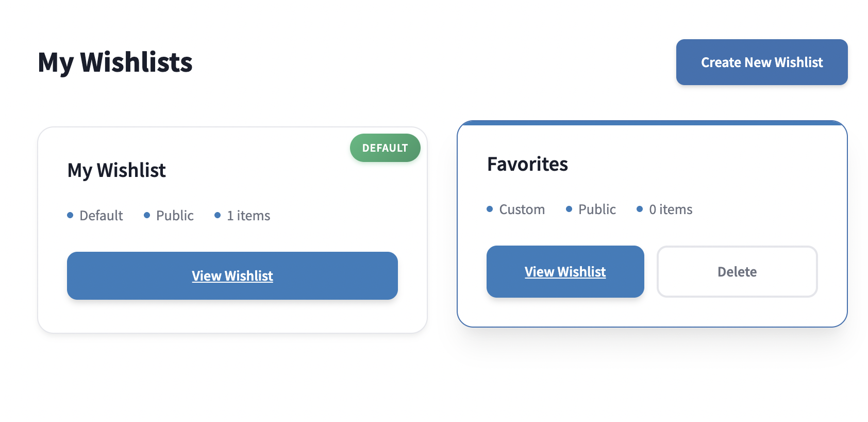This screenshot has height=422, width=868.
Task: Click the green DEFAULT badge
Action: (385, 148)
